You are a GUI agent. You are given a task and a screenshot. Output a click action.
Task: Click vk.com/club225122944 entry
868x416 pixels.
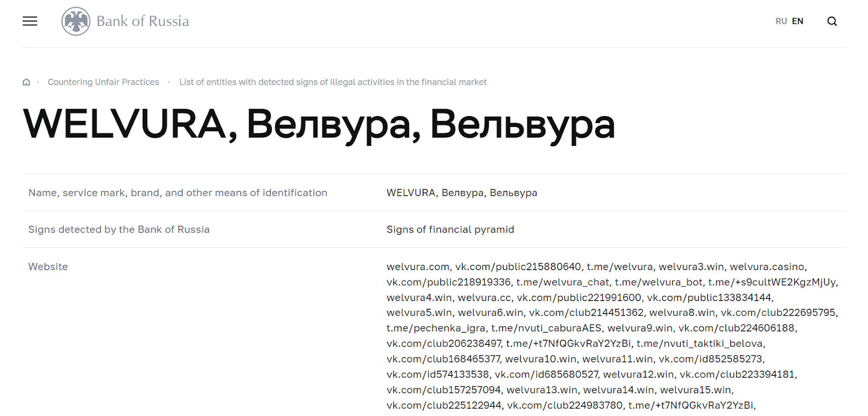click(444, 405)
